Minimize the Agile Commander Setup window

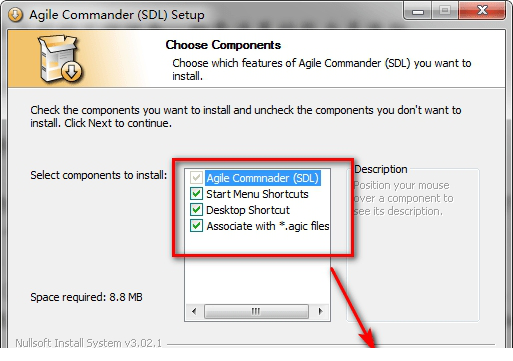point(418,11)
